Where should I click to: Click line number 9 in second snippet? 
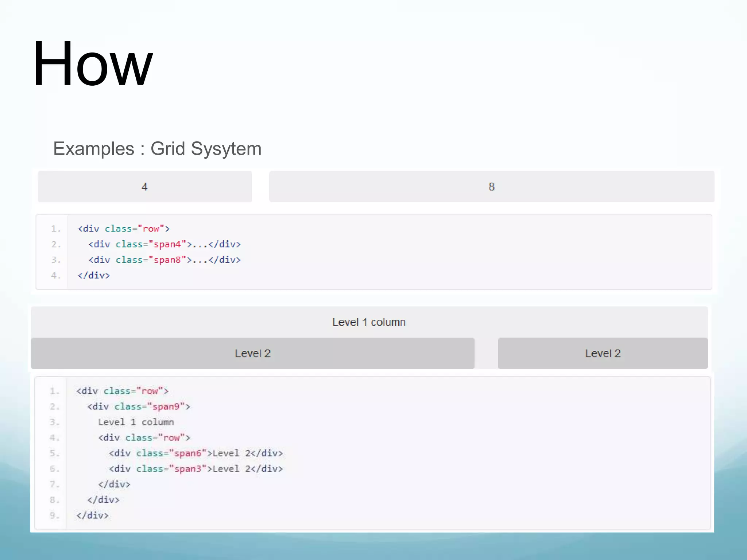point(54,516)
